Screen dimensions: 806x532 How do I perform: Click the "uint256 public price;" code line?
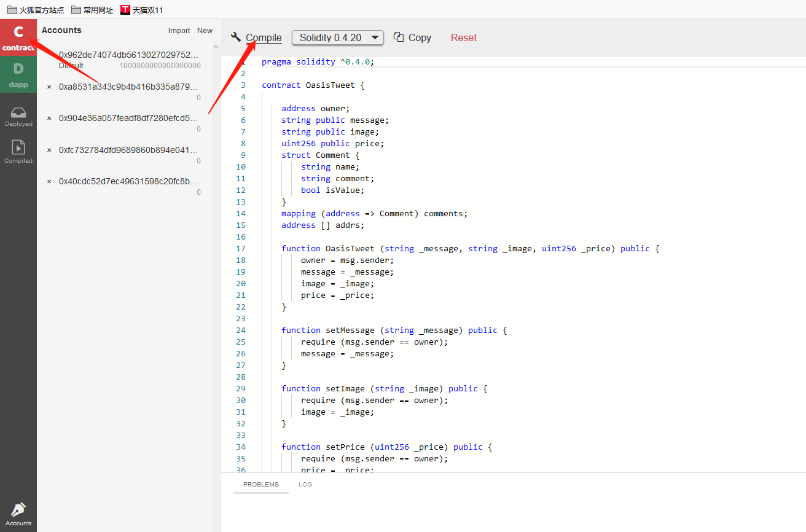pos(332,143)
